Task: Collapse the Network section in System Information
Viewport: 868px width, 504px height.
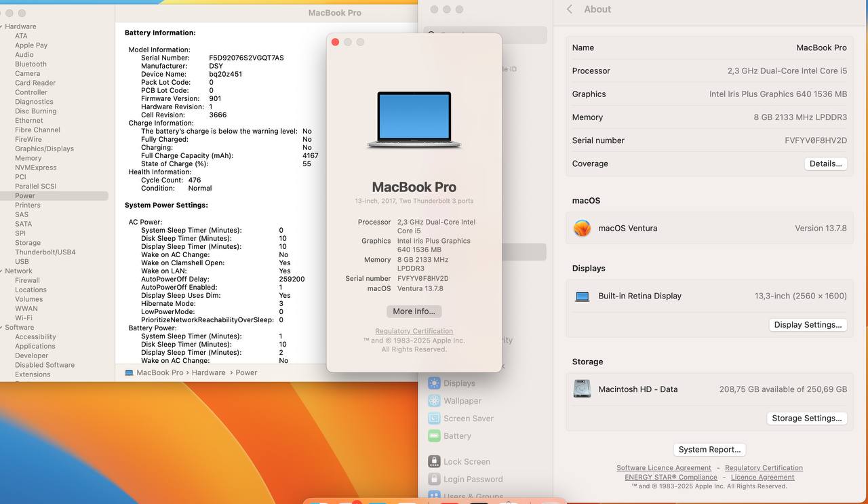Action: pyautogui.click(x=2, y=271)
